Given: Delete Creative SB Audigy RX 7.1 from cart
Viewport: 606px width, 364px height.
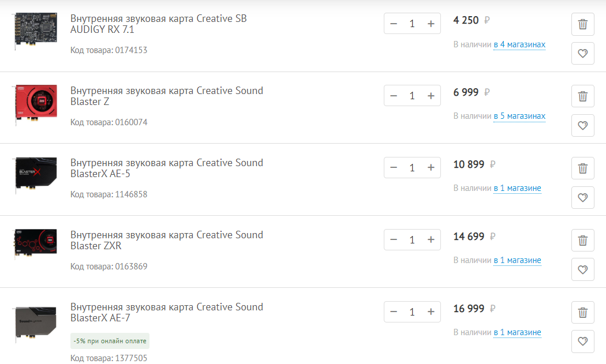Looking at the screenshot, I should (582, 24).
